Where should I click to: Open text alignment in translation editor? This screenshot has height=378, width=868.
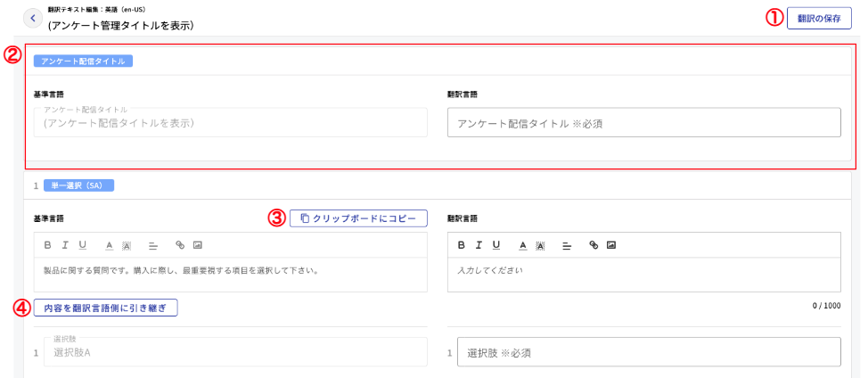[x=566, y=245]
